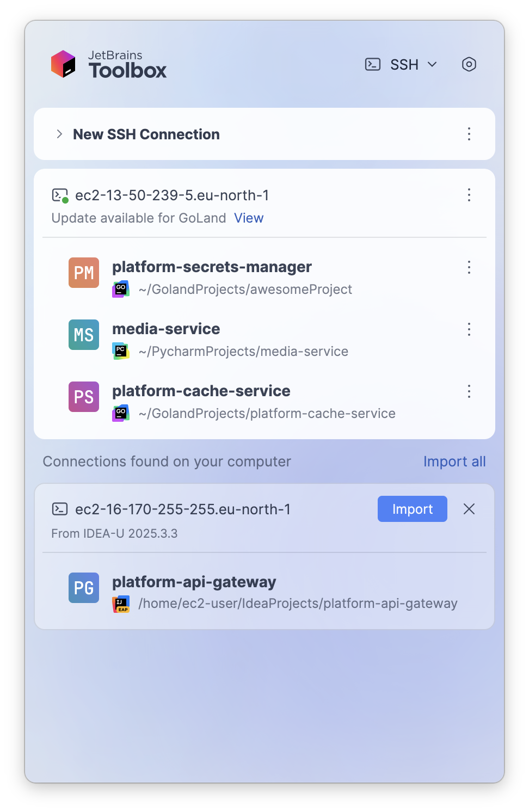The width and height of the screenshot is (529, 812).
Task: Open more options for New SSH Connection
Action: coord(469,134)
